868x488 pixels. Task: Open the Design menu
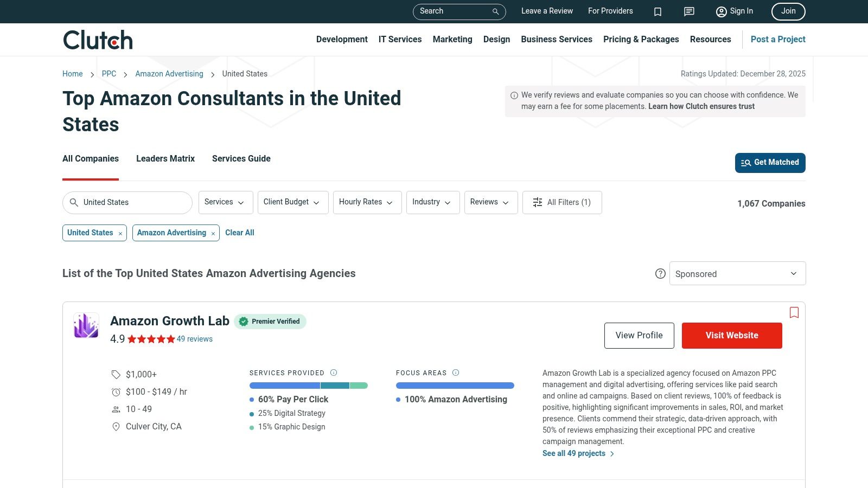[497, 40]
